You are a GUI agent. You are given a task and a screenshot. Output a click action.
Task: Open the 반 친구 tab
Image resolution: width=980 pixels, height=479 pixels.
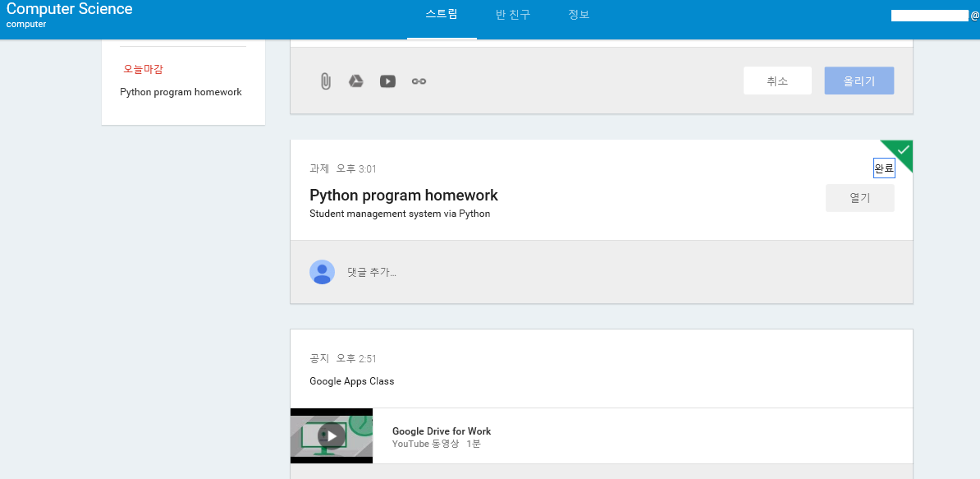pyautogui.click(x=513, y=15)
